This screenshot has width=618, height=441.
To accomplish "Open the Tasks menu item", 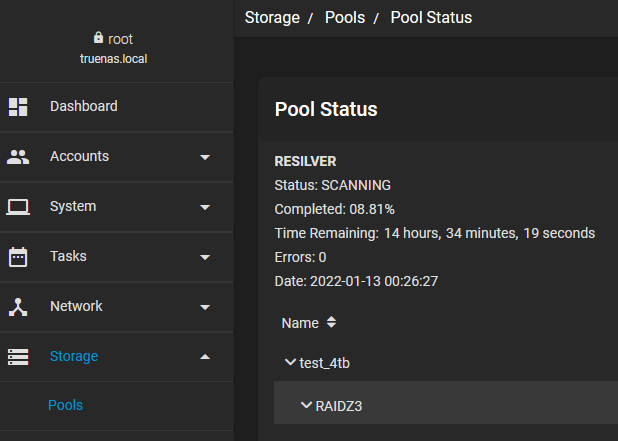I will [117, 257].
